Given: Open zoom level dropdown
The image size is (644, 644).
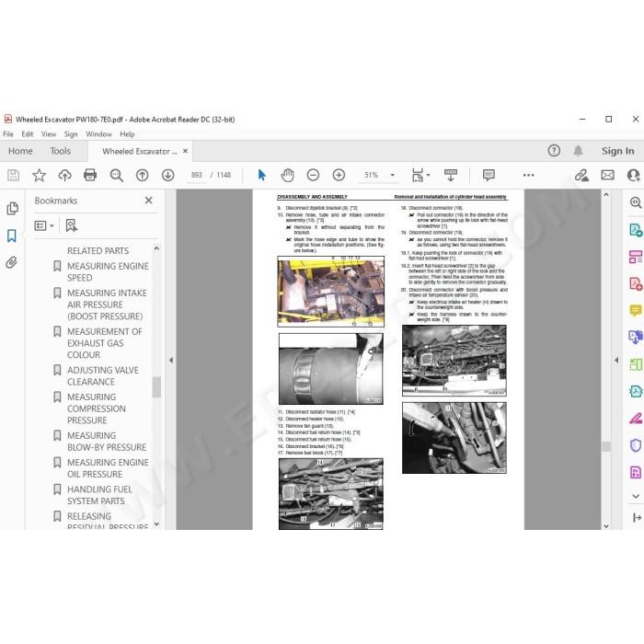Looking at the screenshot, I should coord(392,176).
